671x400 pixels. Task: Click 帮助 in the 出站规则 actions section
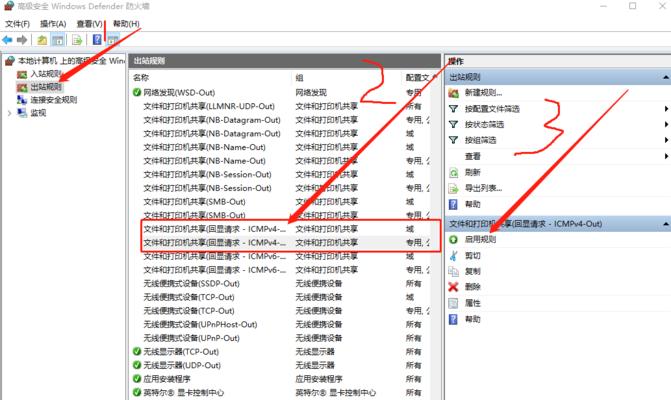click(472, 204)
